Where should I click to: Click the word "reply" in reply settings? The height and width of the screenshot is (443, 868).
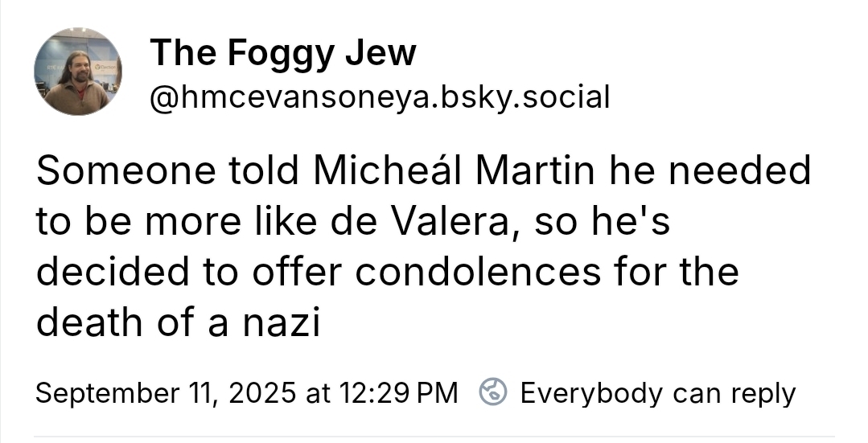pyautogui.click(x=763, y=394)
